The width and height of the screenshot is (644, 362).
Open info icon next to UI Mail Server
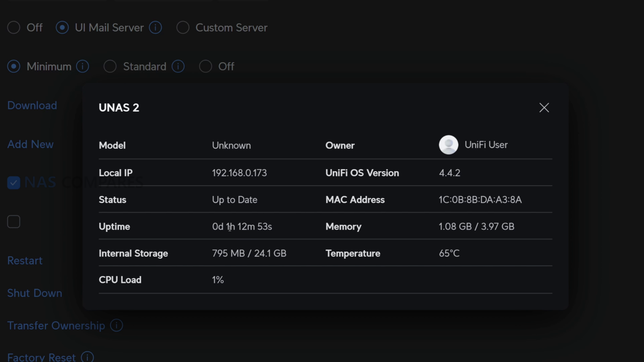pyautogui.click(x=155, y=28)
